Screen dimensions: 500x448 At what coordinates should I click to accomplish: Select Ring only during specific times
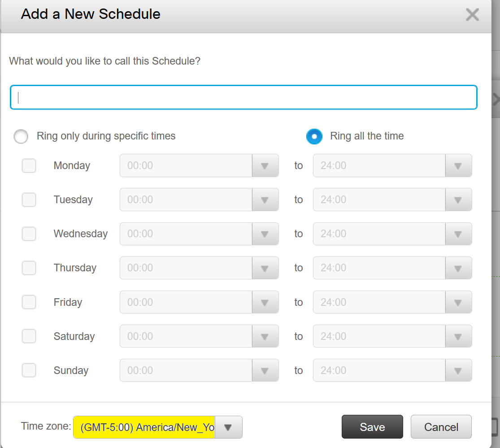(x=21, y=136)
